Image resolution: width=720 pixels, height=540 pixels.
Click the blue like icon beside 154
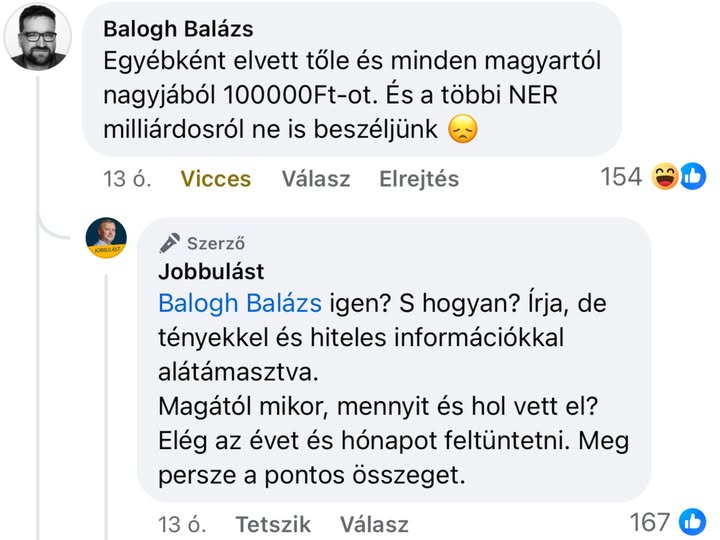691,178
